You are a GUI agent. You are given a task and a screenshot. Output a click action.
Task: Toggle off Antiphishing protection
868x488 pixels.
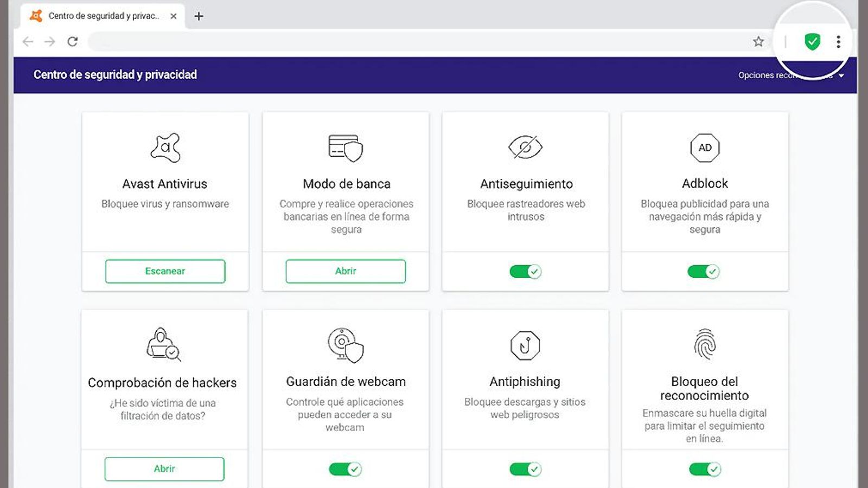pyautogui.click(x=525, y=469)
